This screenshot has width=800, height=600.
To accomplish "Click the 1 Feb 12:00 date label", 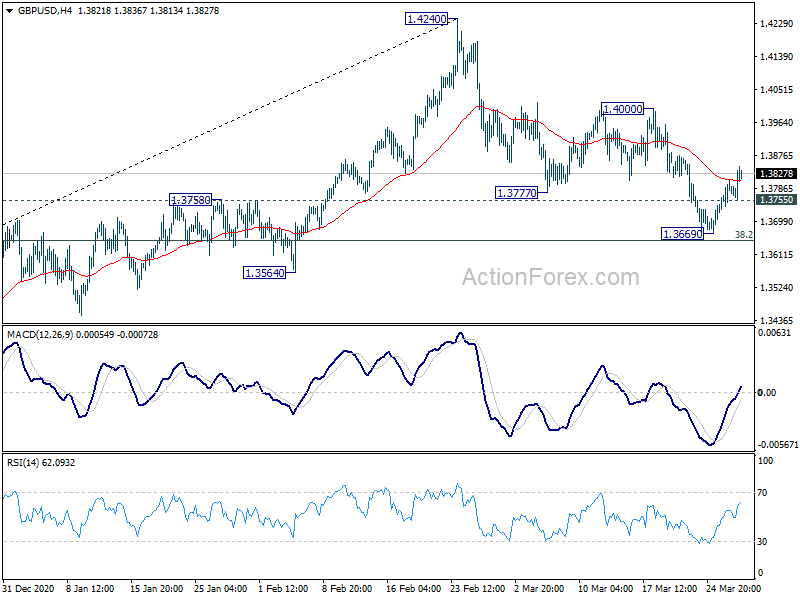I will tap(283, 589).
